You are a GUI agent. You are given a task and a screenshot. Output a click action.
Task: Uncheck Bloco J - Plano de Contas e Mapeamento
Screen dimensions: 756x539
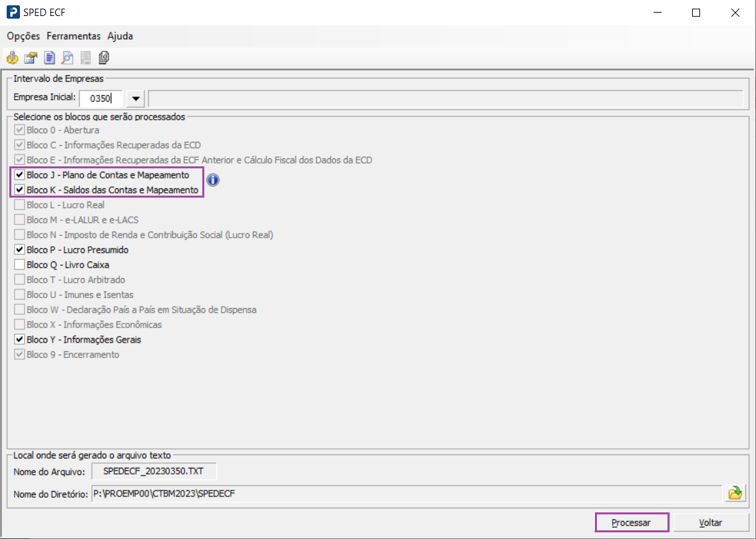(19, 175)
